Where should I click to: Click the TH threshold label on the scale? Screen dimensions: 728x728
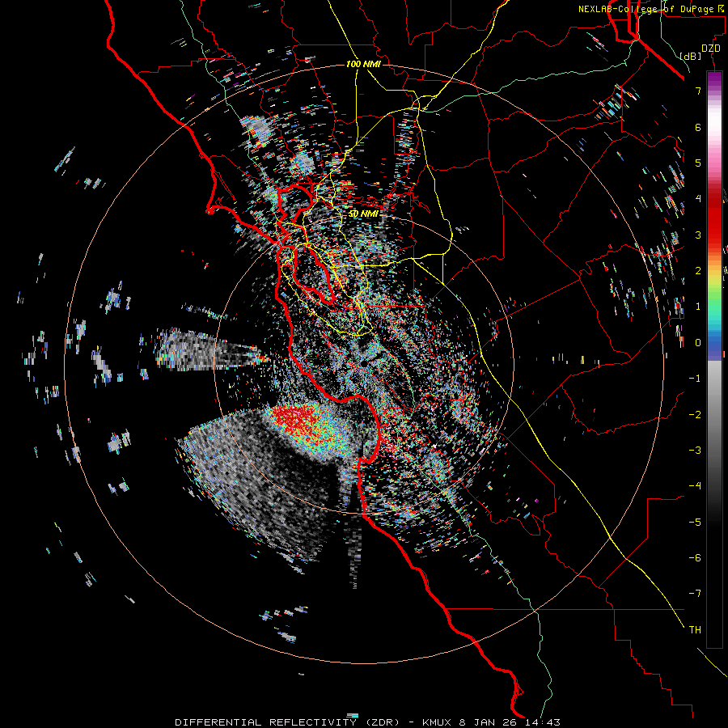(x=695, y=630)
